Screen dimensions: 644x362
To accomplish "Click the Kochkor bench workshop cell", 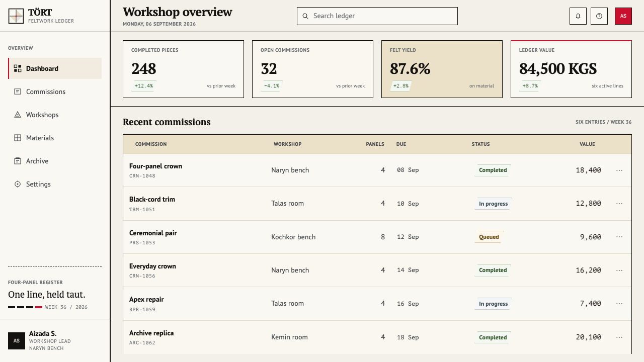I will [x=293, y=237].
